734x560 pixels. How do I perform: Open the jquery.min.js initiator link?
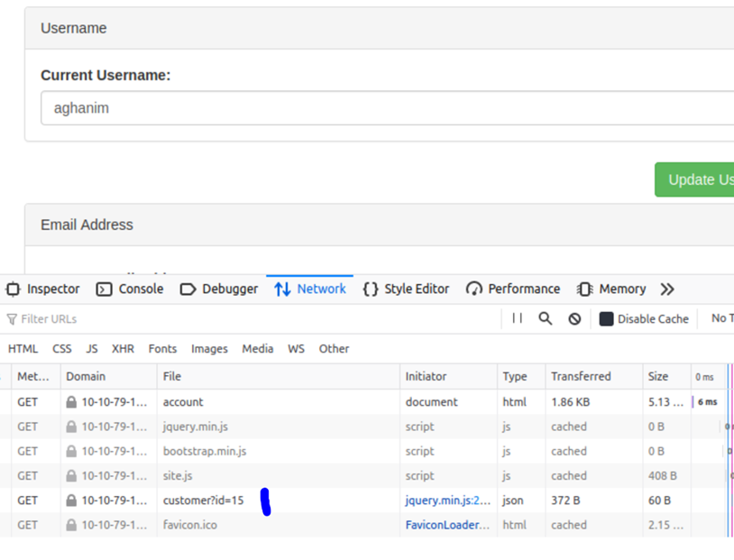pyautogui.click(x=448, y=500)
